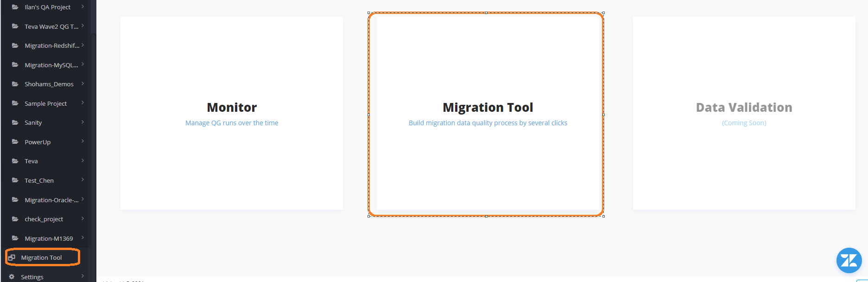Open Shohams_Demos project label

pyautogui.click(x=49, y=84)
